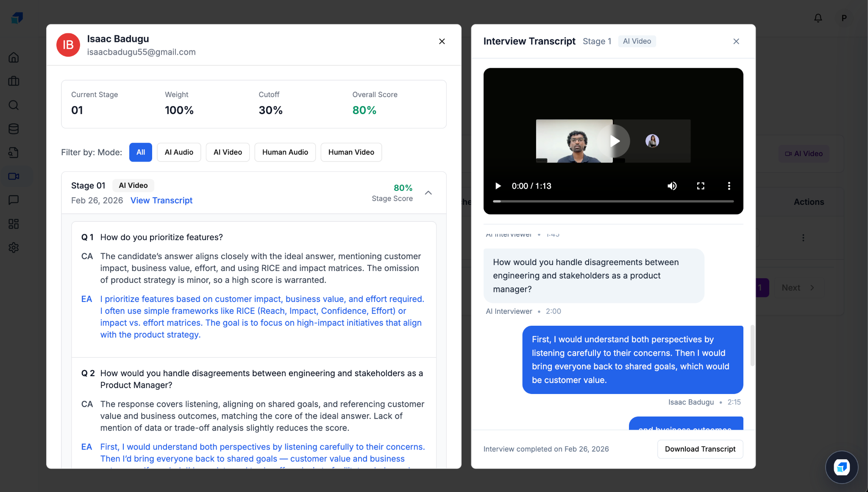The height and width of the screenshot is (492, 868).
Task: Open the document search icon in sidebar
Action: [x=14, y=152]
